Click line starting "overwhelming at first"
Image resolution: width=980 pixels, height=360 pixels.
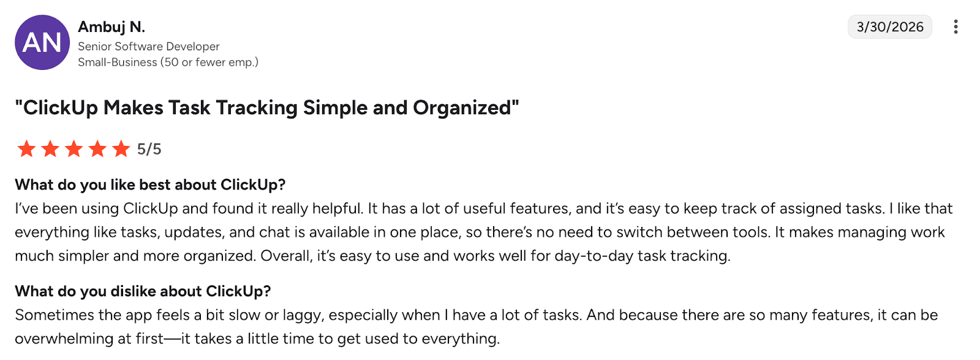pos(257,339)
